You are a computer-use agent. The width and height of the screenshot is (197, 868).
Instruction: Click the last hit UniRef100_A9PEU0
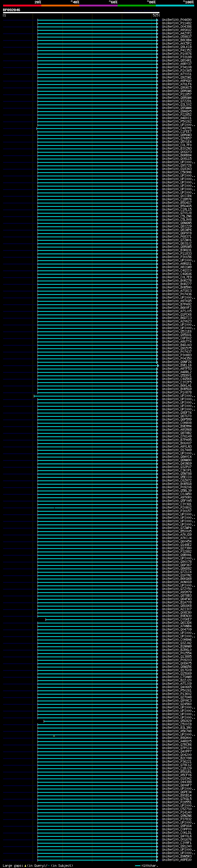177,860
